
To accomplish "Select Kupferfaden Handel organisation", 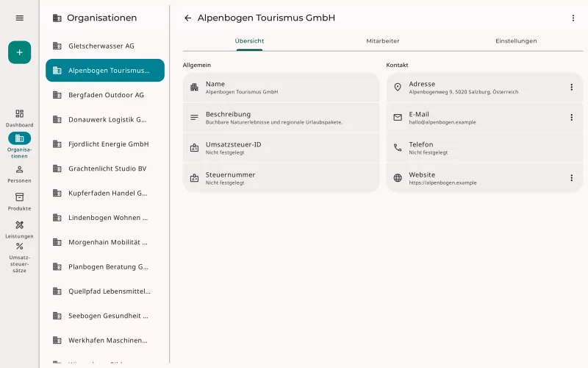I will pos(105,193).
